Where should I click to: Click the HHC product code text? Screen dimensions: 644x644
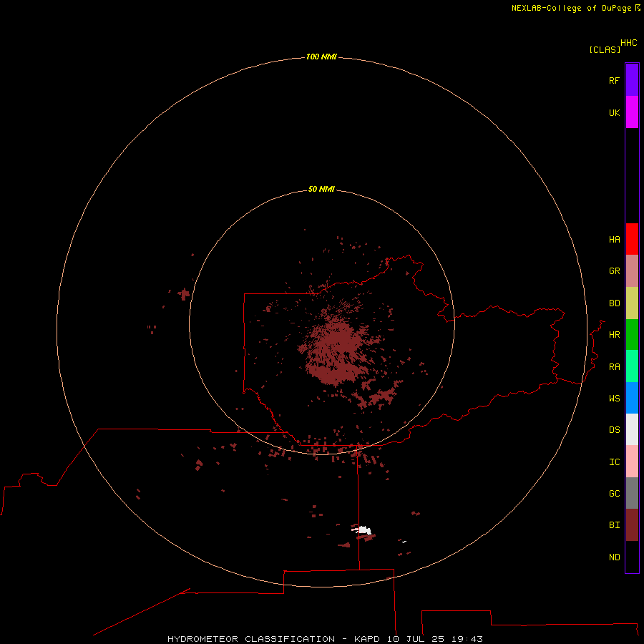click(x=628, y=43)
